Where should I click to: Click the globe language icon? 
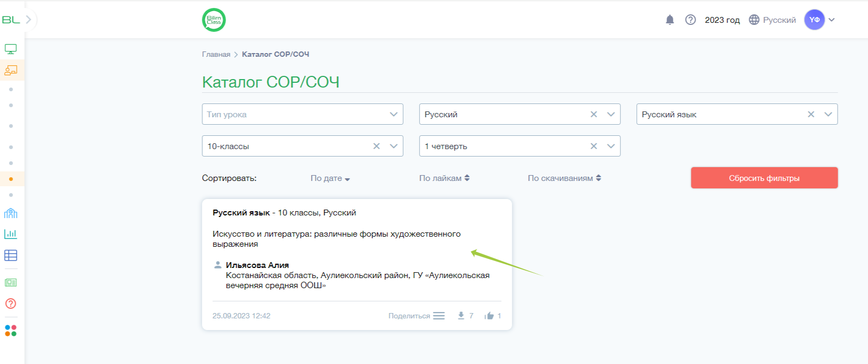coord(754,20)
